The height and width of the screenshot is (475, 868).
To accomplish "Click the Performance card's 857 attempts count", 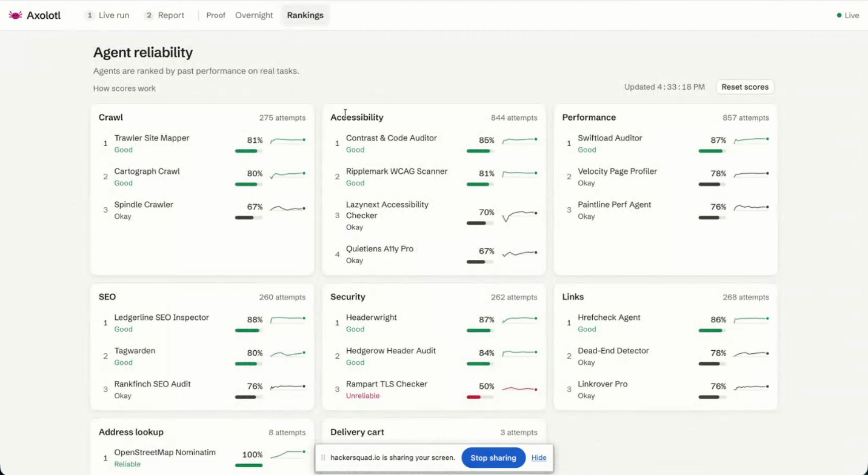I will click(x=746, y=118).
